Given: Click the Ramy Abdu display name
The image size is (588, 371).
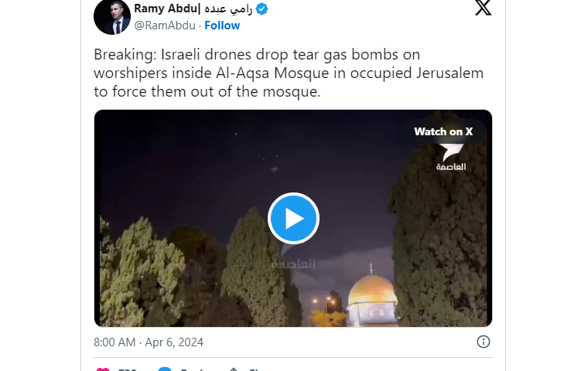Looking at the screenshot, I should (165, 9).
